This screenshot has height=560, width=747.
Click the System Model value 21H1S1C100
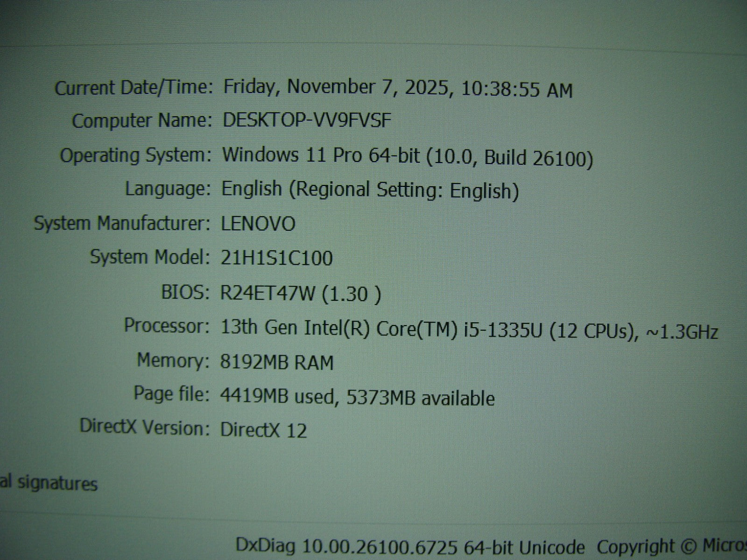276,258
